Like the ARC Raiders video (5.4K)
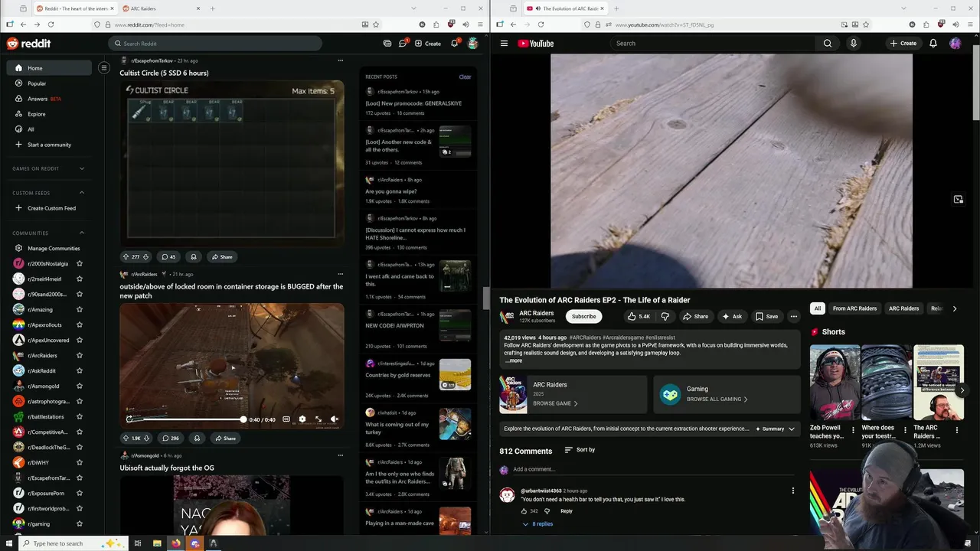Viewport: 980px width, 551px height. pyautogui.click(x=639, y=316)
